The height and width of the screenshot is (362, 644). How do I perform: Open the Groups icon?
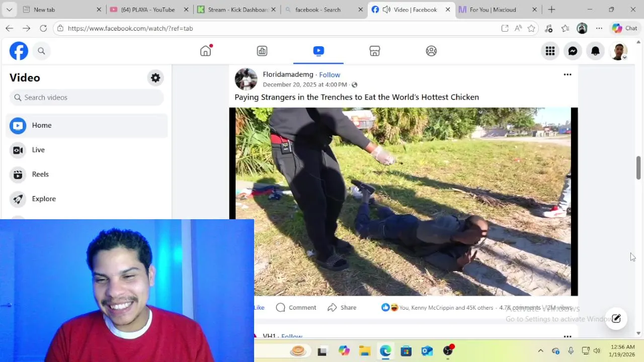(x=431, y=51)
